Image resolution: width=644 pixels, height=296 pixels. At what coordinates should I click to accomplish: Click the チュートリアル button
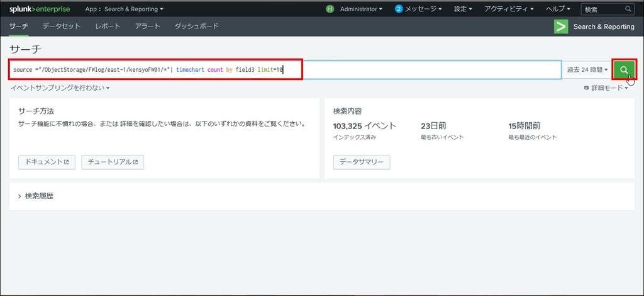pyautogui.click(x=113, y=162)
